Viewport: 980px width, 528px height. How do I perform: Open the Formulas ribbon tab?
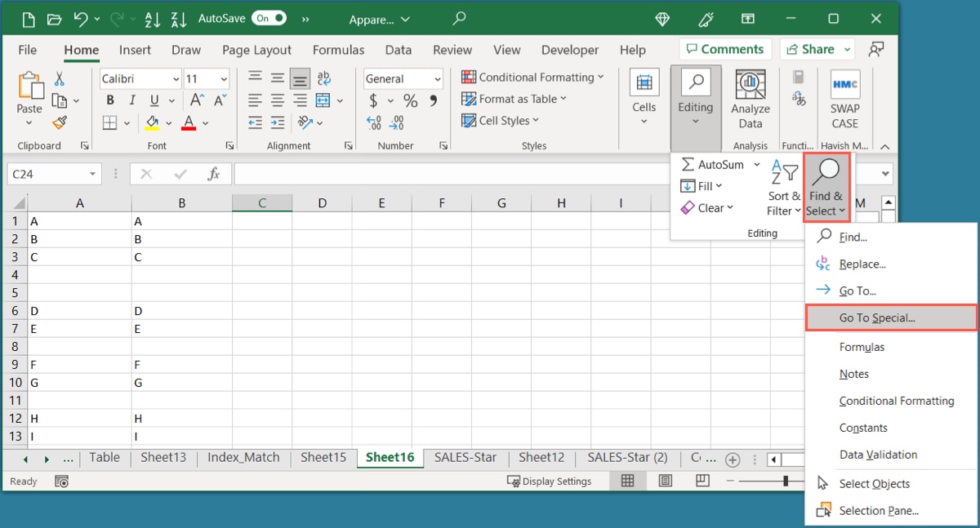[x=338, y=50]
